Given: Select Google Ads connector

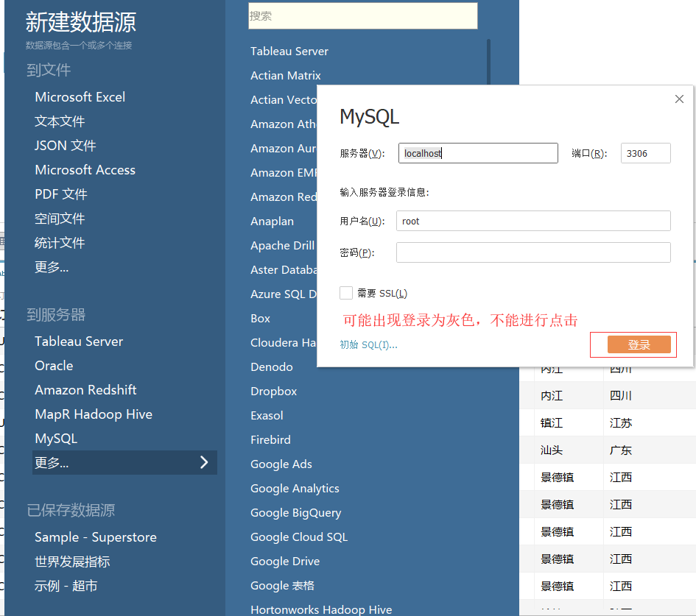Looking at the screenshot, I should (x=281, y=464).
